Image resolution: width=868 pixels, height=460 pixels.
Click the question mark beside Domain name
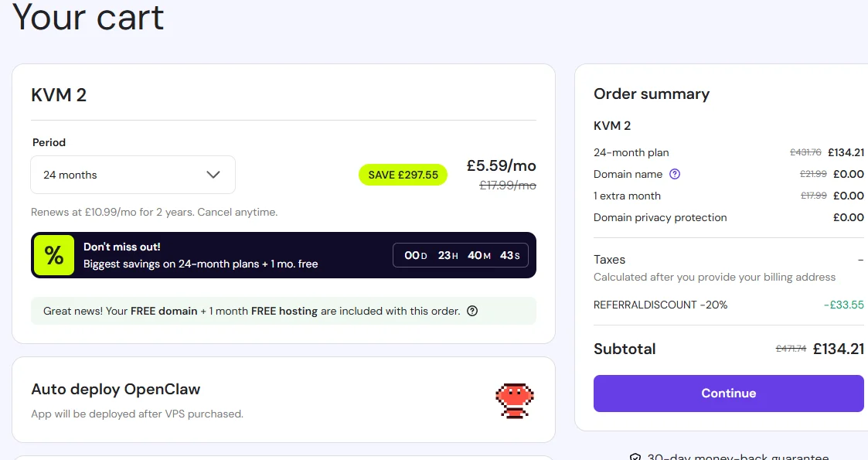click(675, 174)
